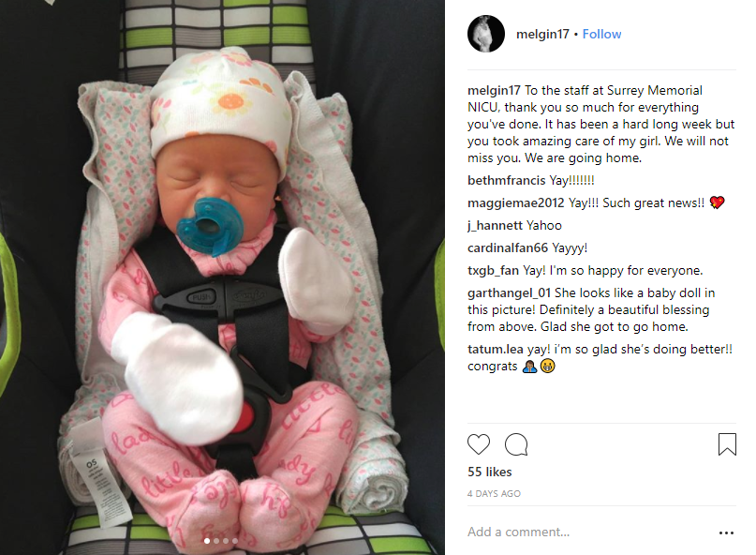Open the 4 DAYS AGO timestamp
Screen dimensions: 756x555
tap(494, 494)
